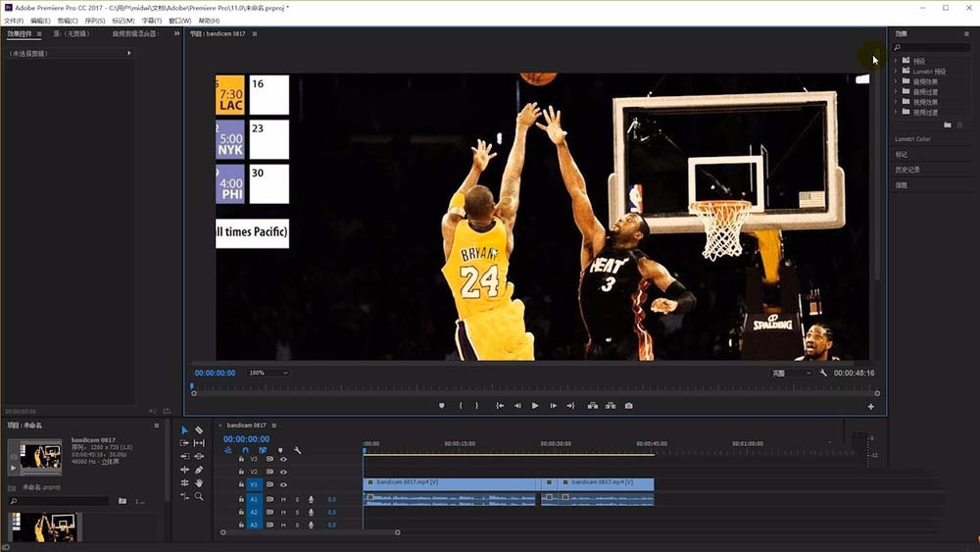
Task: Open the playback resolution dropdown
Action: pyautogui.click(x=790, y=373)
